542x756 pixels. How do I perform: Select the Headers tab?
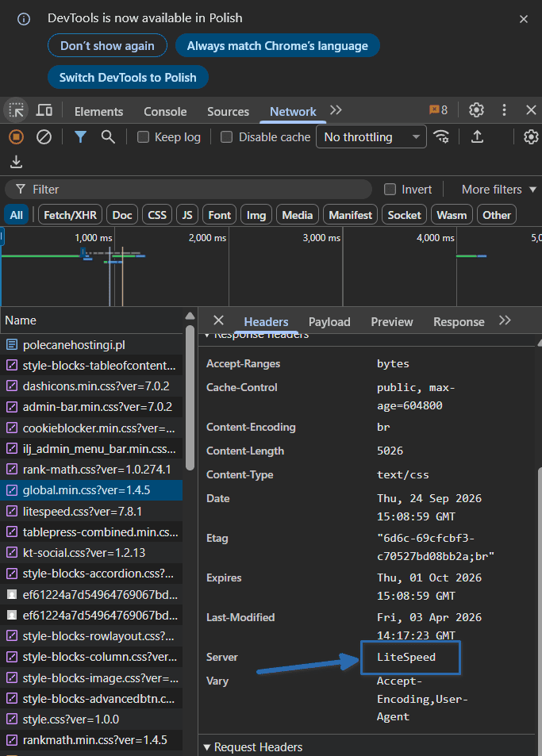coord(266,321)
